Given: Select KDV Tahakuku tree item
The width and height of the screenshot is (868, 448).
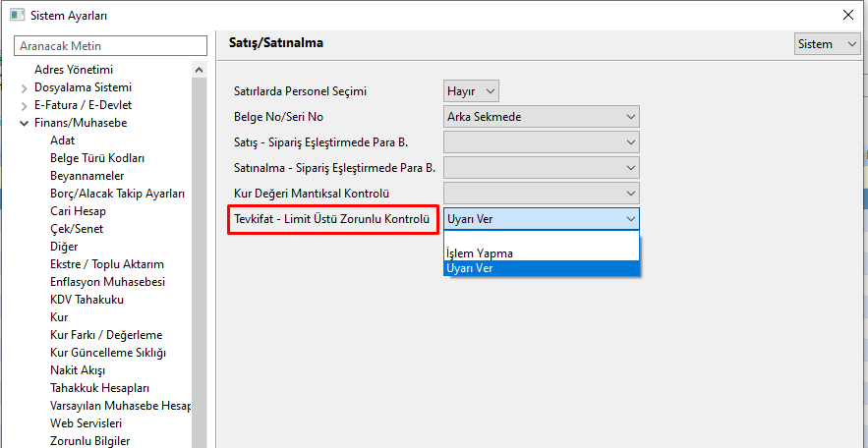Looking at the screenshot, I should [x=87, y=300].
